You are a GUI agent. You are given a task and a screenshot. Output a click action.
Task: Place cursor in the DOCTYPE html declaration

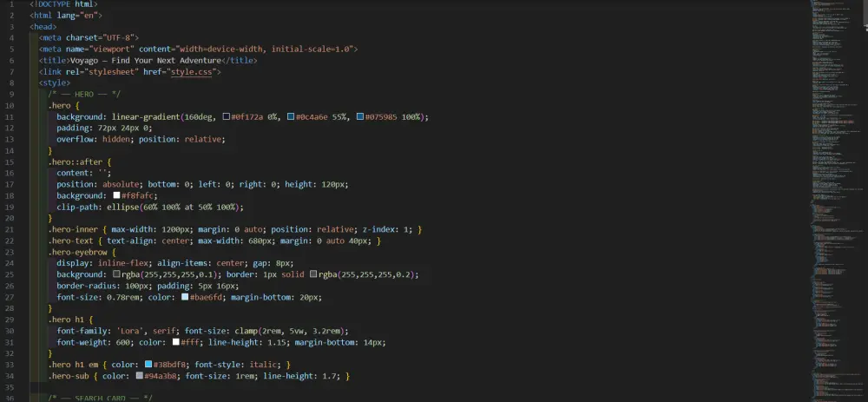point(63,4)
